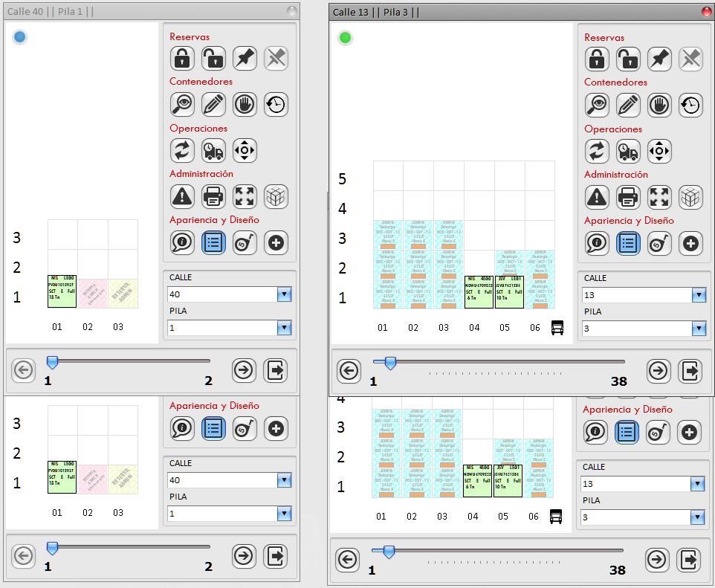The image size is (715, 588).
Task: Click the truck with clock icon in the upper Calle 13 window
Action: coord(628,152)
